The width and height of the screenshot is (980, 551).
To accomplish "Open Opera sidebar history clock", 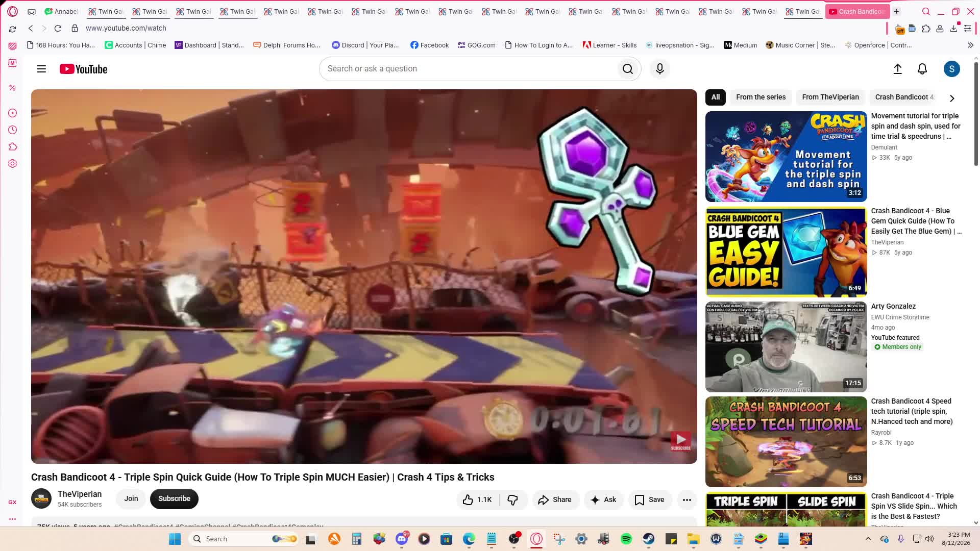I will pyautogui.click(x=13, y=130).
